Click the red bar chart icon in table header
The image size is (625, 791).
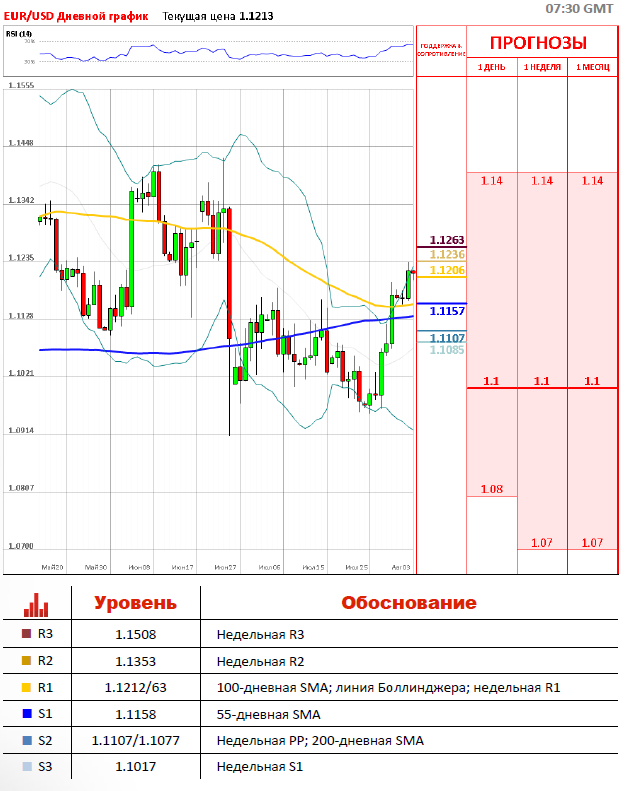36,604
